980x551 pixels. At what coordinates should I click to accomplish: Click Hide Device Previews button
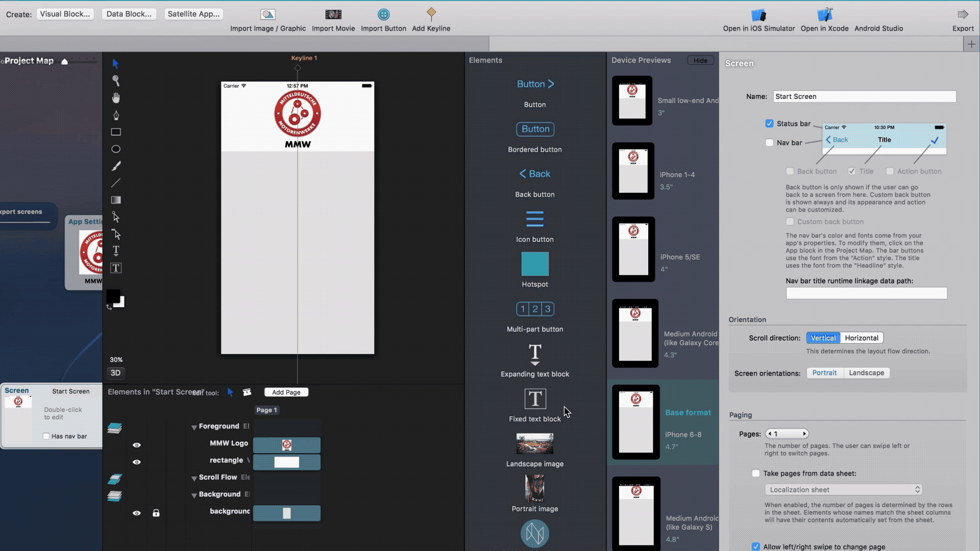pyautogui.click(x=700, y=60)
